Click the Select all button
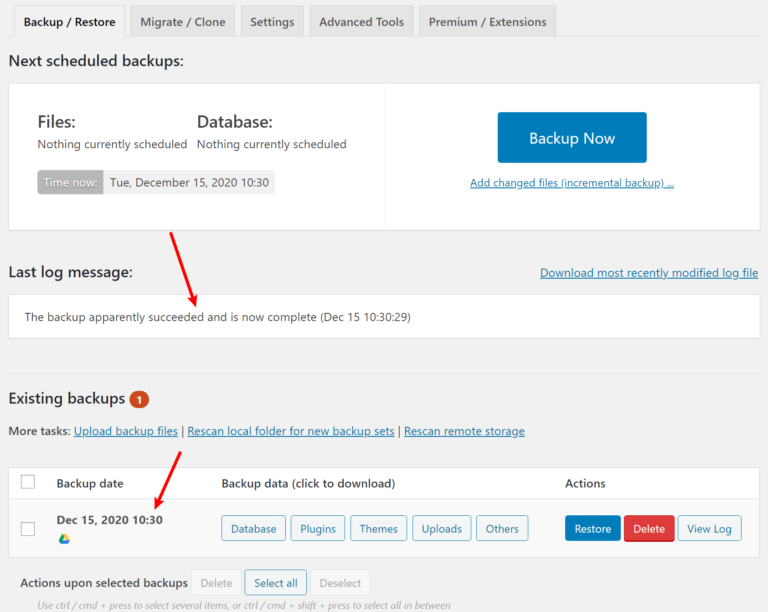 pos(276,583)
